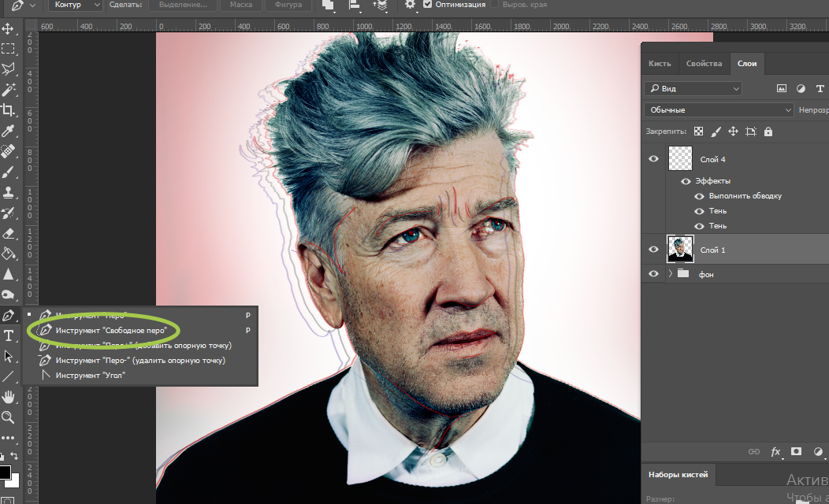Select the Zoom magnifier tool
Viewport: 829px width, 504px height.
tap(8, 417)
